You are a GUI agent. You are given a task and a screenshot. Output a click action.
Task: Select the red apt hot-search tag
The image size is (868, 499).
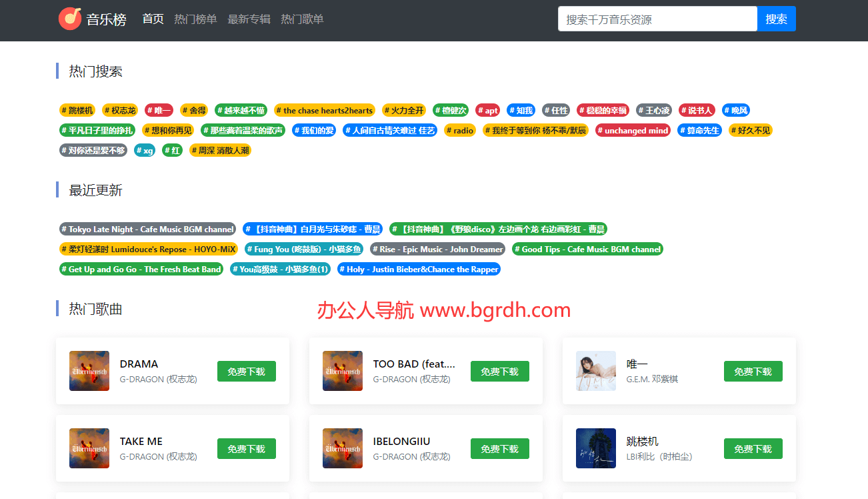point(487,111)
